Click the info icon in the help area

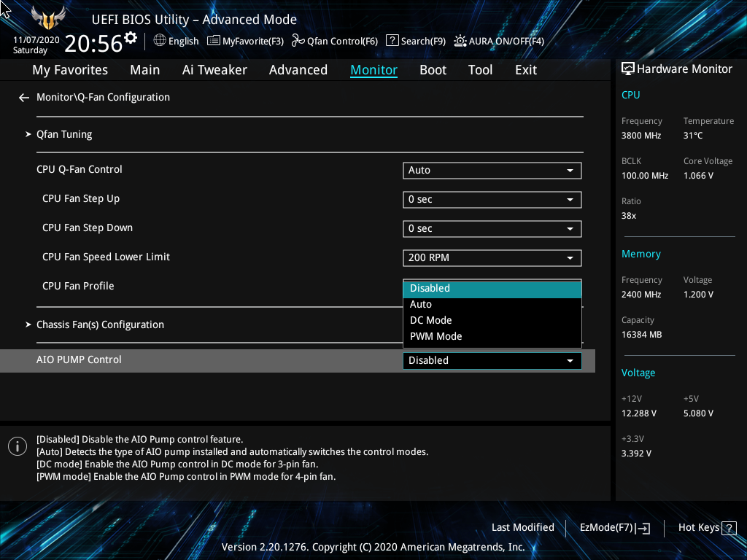point(18,446)
